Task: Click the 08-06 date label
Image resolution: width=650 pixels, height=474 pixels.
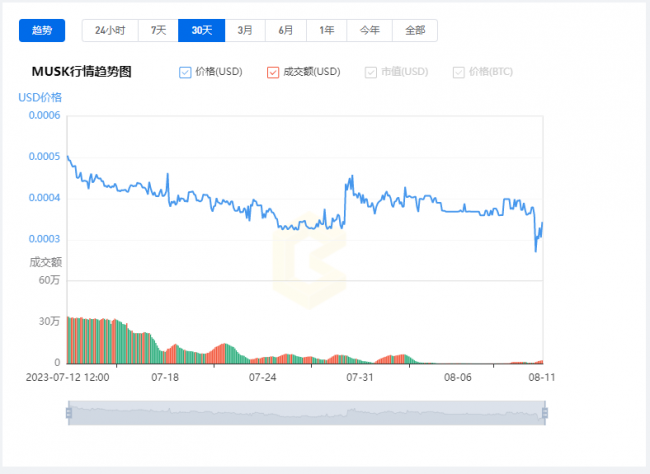Action: pyautogui.click(x=458, y=377)
